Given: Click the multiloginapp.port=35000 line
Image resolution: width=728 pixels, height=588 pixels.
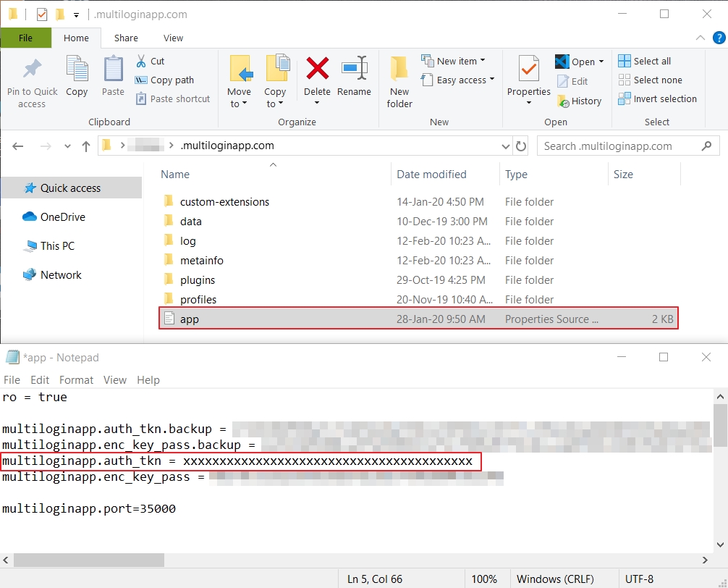Looking at the screenshot, I should 89,508.
